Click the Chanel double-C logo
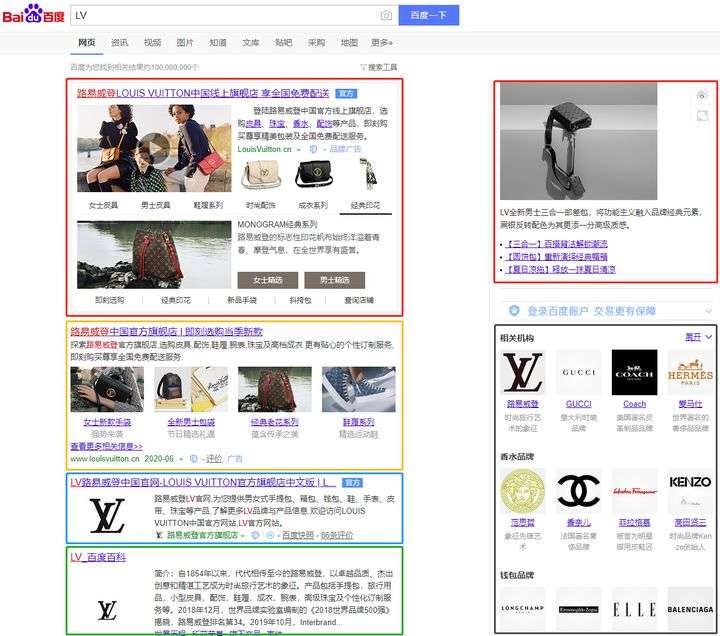 (579, 490)
